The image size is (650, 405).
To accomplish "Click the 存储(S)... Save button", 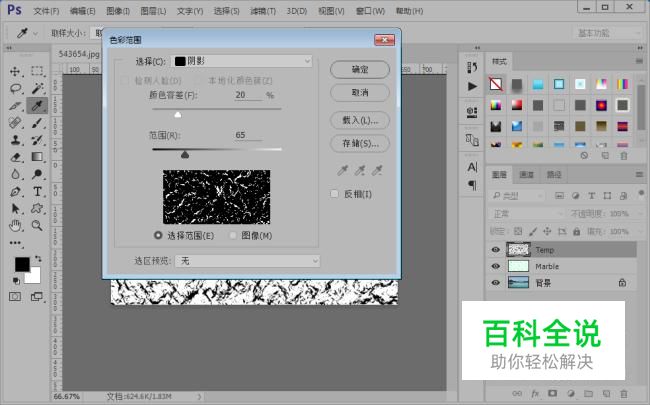I will point(360,143).
